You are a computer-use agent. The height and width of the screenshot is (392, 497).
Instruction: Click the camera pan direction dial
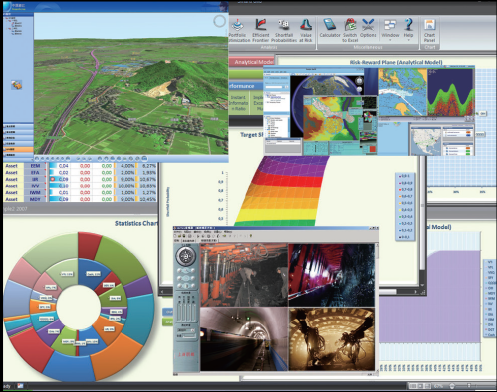tap(186, 256)
